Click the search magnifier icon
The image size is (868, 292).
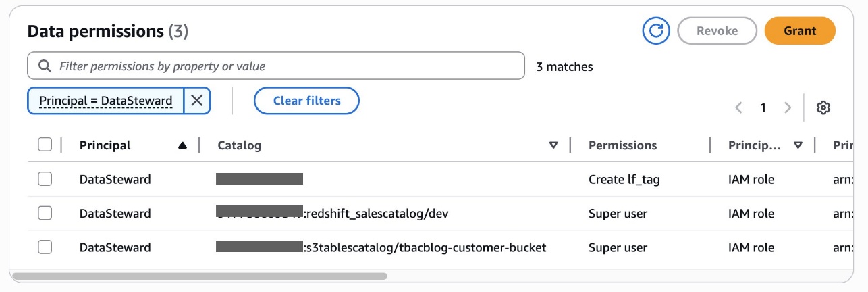[45, 66]
